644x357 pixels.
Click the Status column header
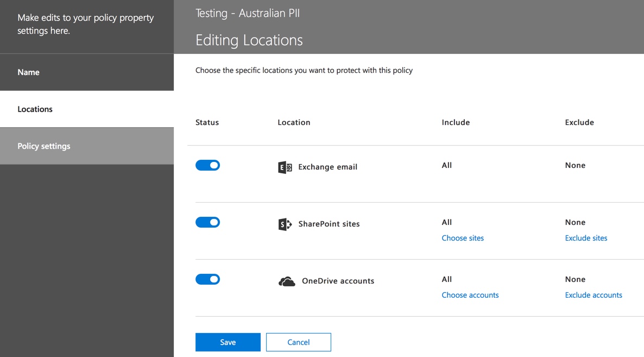click(x=206, y=122)
